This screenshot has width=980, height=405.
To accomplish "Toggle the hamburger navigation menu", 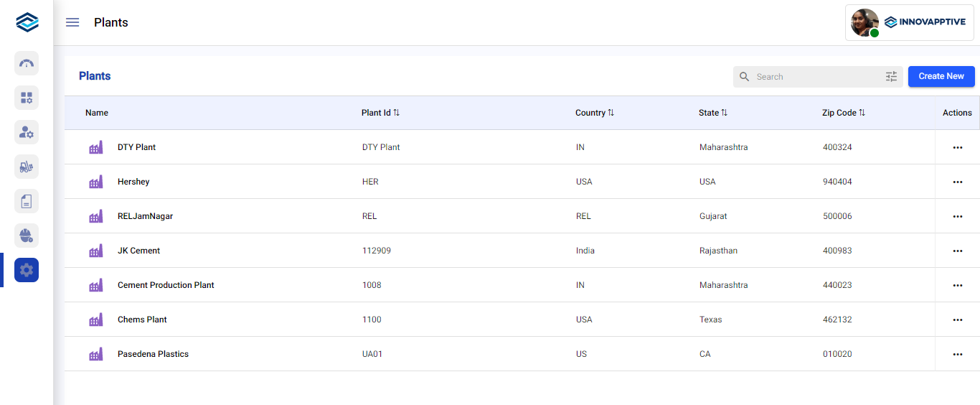I will [72, 22].
